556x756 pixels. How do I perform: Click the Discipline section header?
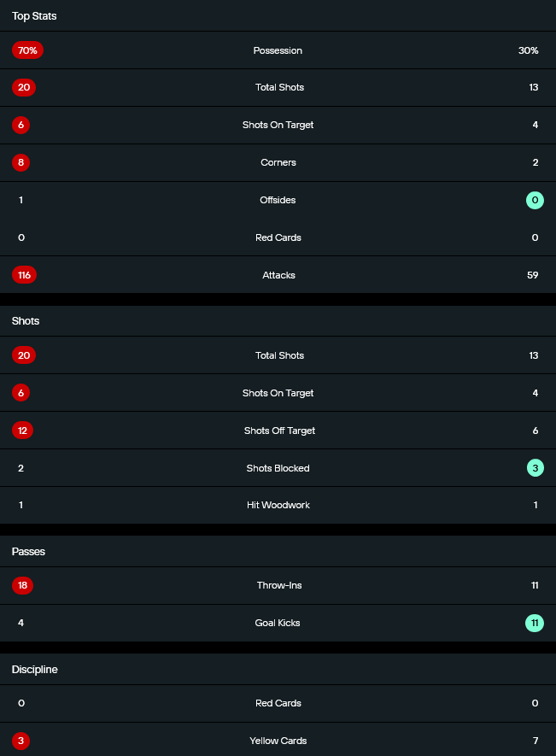(x=35, y=670)
